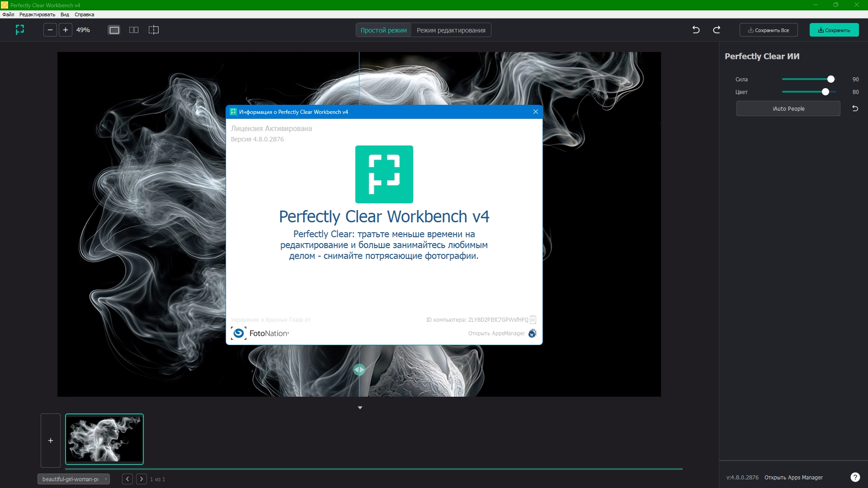This screenshot has width=868, height=488.
Task: Click Открыть AppsManager link in dialog
Action: tap(496, 333)
